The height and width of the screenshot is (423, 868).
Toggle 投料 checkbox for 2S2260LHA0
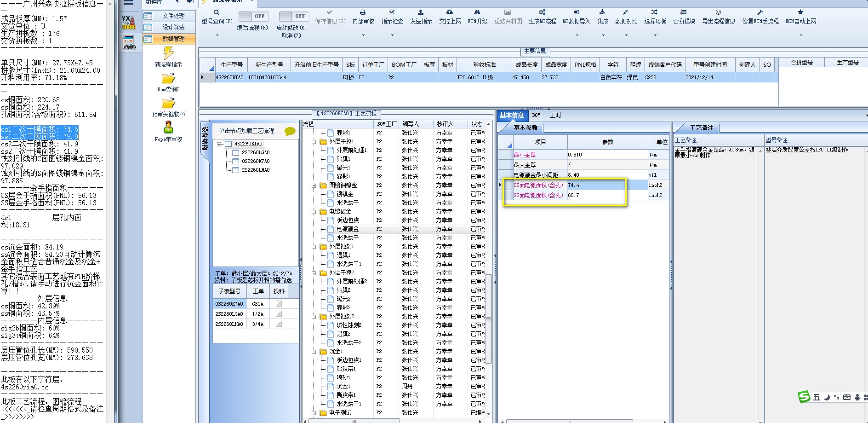pos(279,324)
